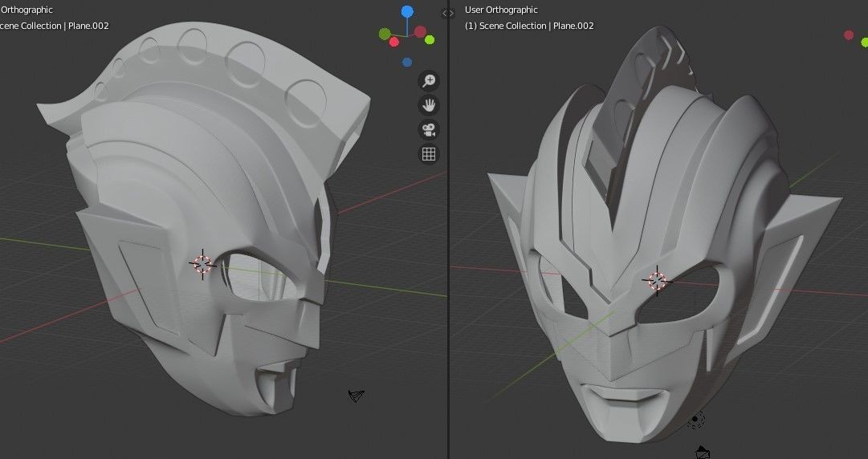This screenshot has width=868, height=459.
Task: Switch perspective/orthographic with the grid icon
Action: click(x=429, y=154)
